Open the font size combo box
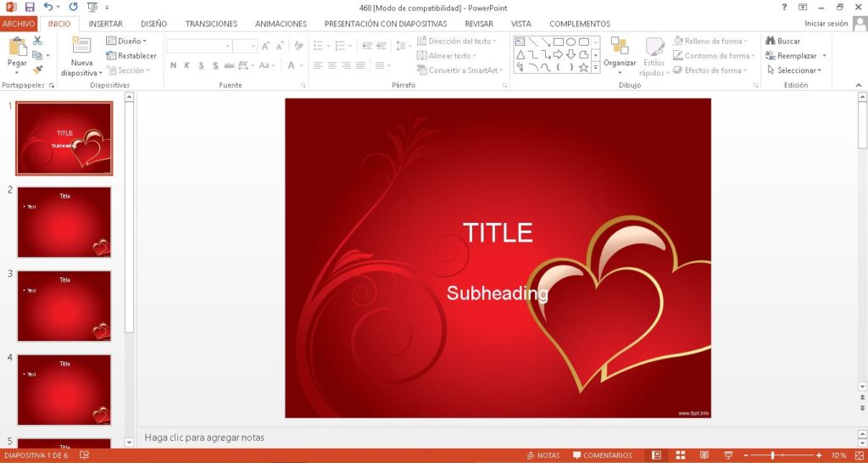The width and height of the screenshot is (868, 463). [245, 46]
